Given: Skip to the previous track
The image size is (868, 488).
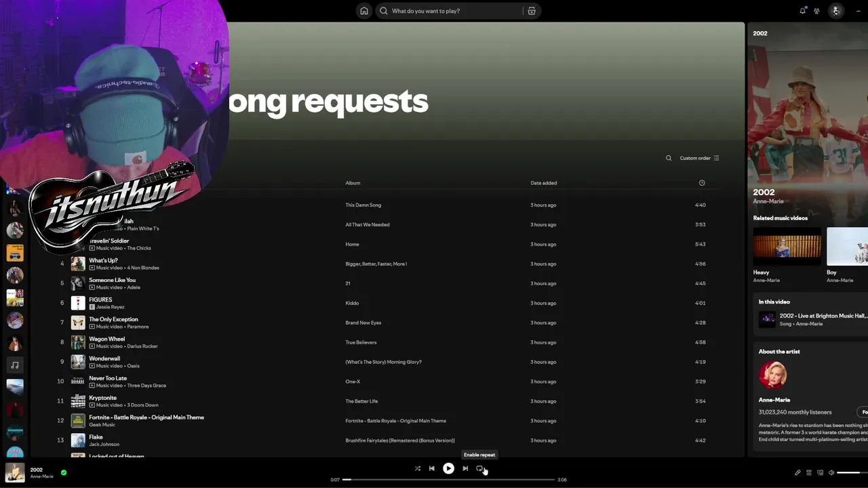Looking at the screenshot, I should (432, 468).
